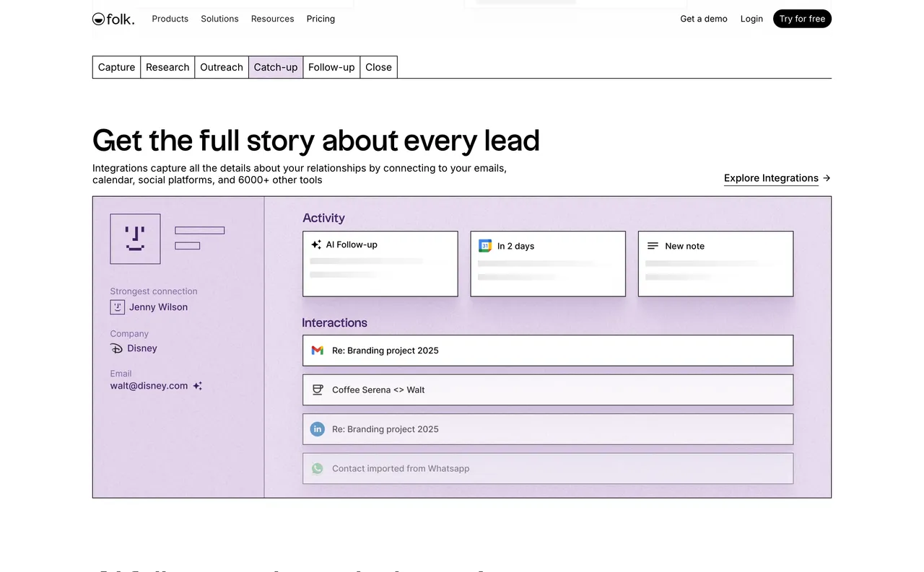Click the folk logo in the header
924x572 pixels.
[x=113, y=19]
